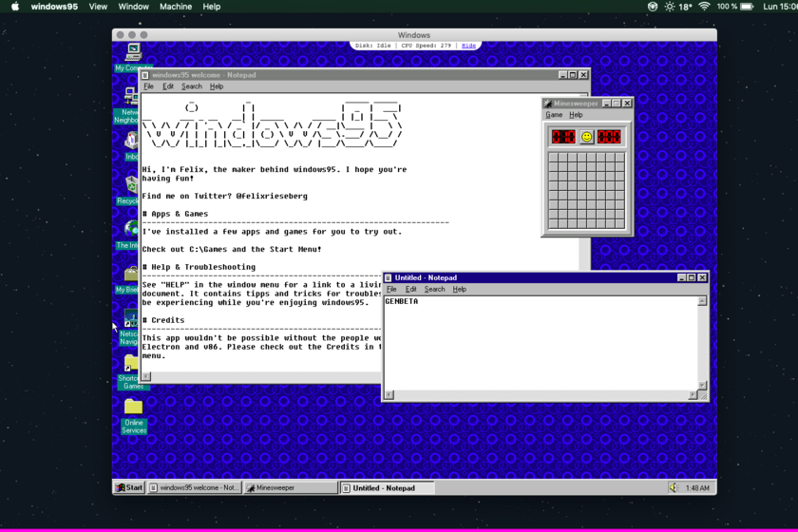
Task: Click the macOS battery icon
Action: [747, 7]
